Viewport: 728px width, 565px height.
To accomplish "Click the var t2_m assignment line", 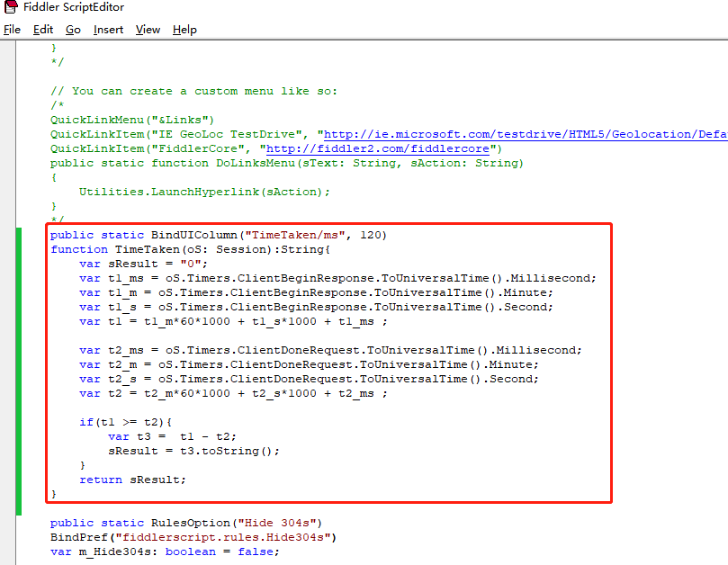I will [309, 364].
